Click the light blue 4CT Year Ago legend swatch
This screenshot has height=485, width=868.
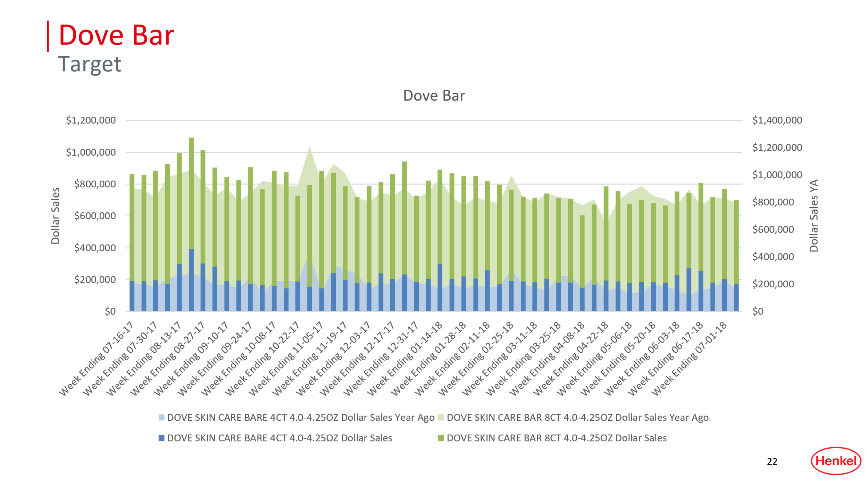161,418
